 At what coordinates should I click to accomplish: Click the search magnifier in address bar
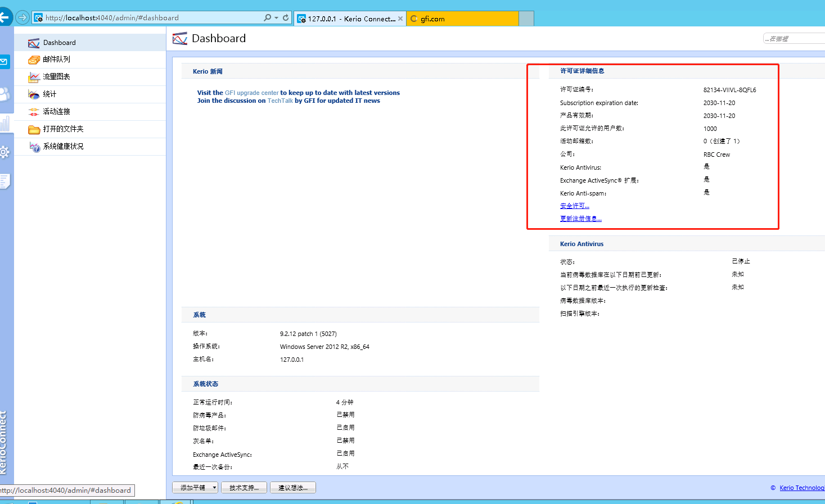[x=268, y=18]
